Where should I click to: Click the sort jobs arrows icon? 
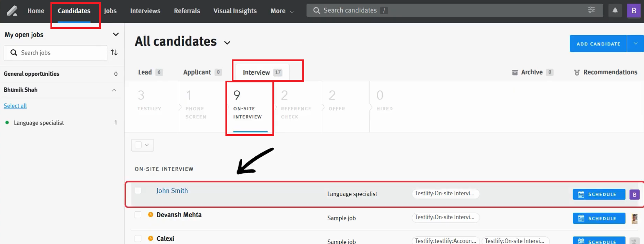click(x=114, y=52)
